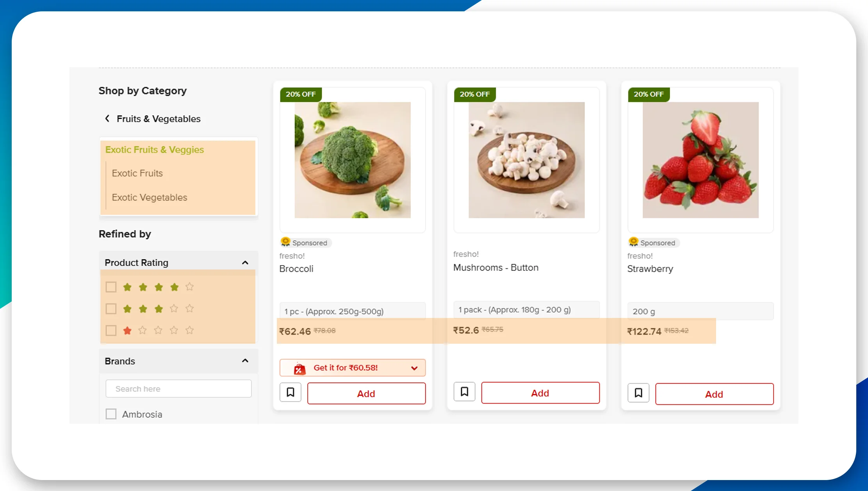The image size is (868, 491).
Task: Select Exotic Vegetables subcategory
Action: click(150, 198)
